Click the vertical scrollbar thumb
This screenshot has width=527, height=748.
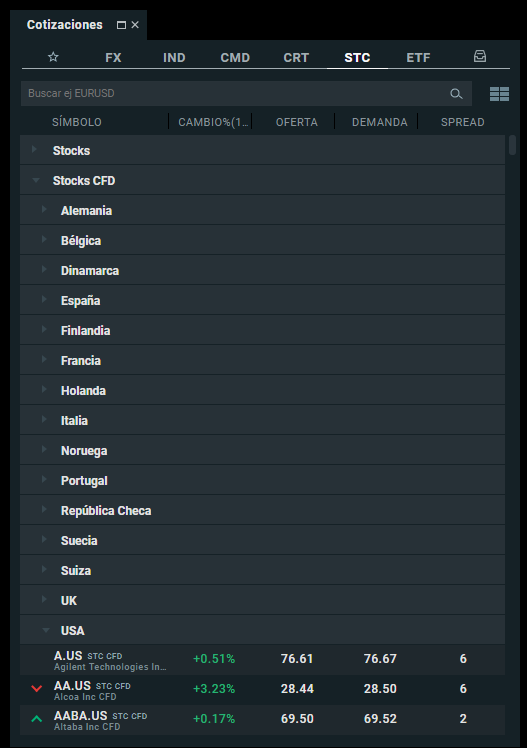(513, 145)
